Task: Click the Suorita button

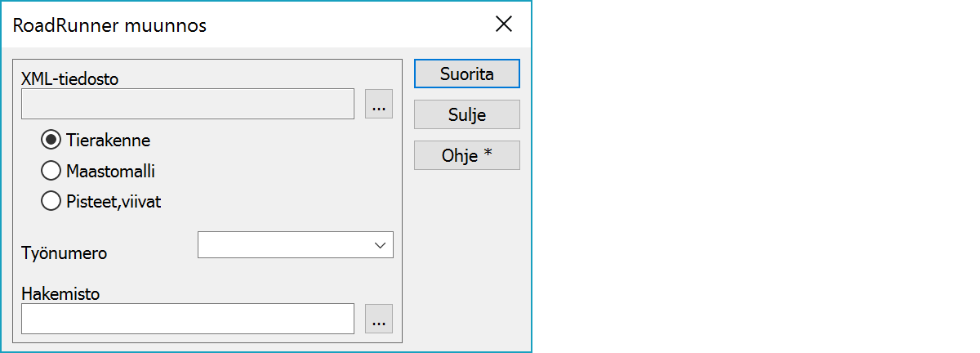Action: 466,74
